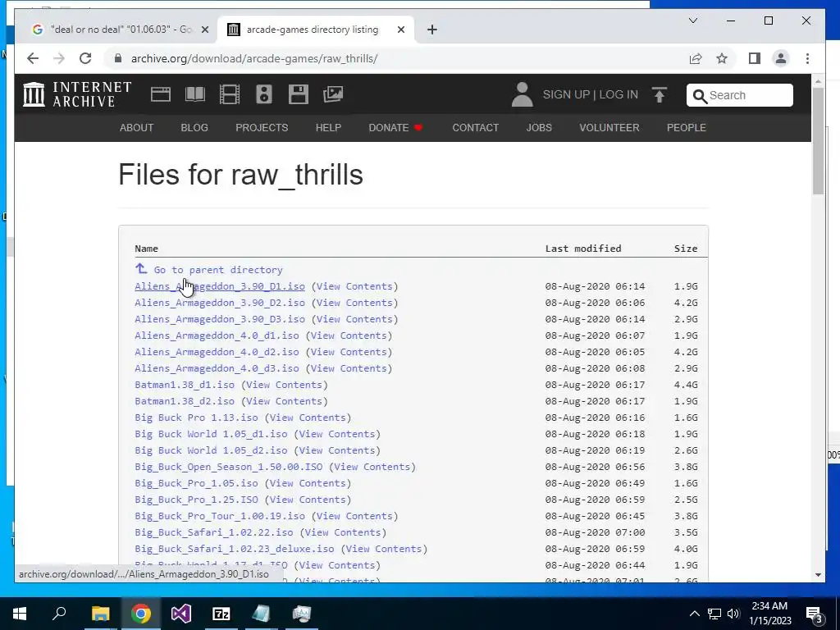
Task: Bookmark this page with star icon
Action: (x=722, y=58)
